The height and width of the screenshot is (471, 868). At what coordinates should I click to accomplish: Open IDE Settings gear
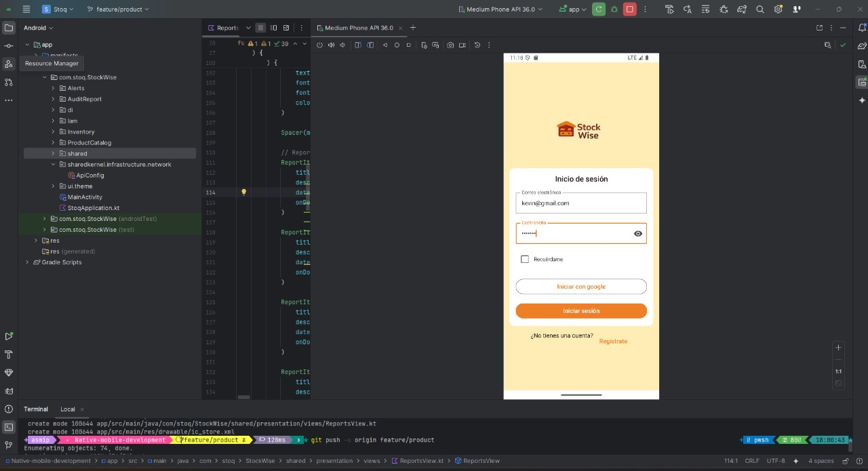[x=778, y=9]
